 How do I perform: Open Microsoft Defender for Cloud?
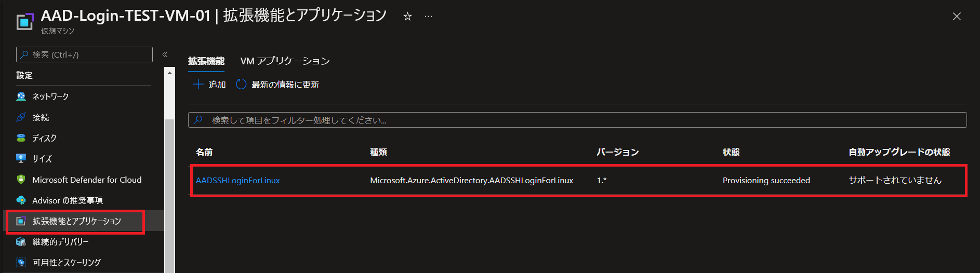87,180
